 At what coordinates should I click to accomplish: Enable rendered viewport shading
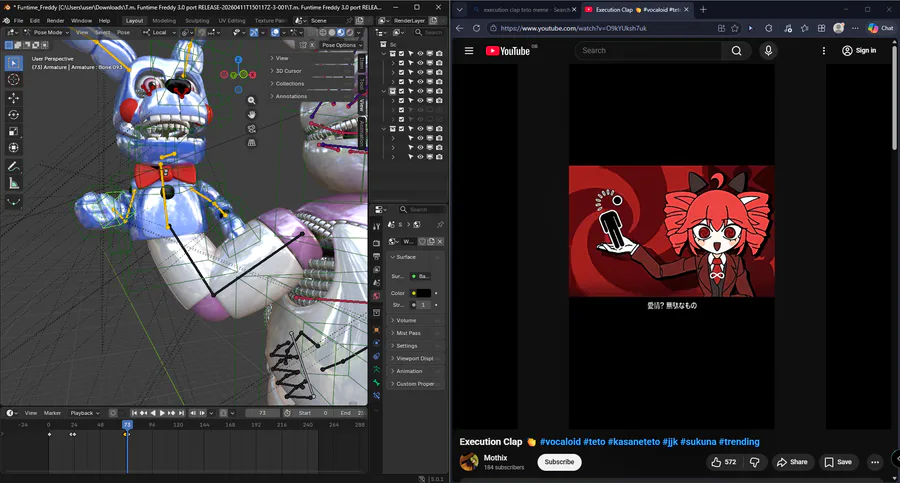pos(349,32)
